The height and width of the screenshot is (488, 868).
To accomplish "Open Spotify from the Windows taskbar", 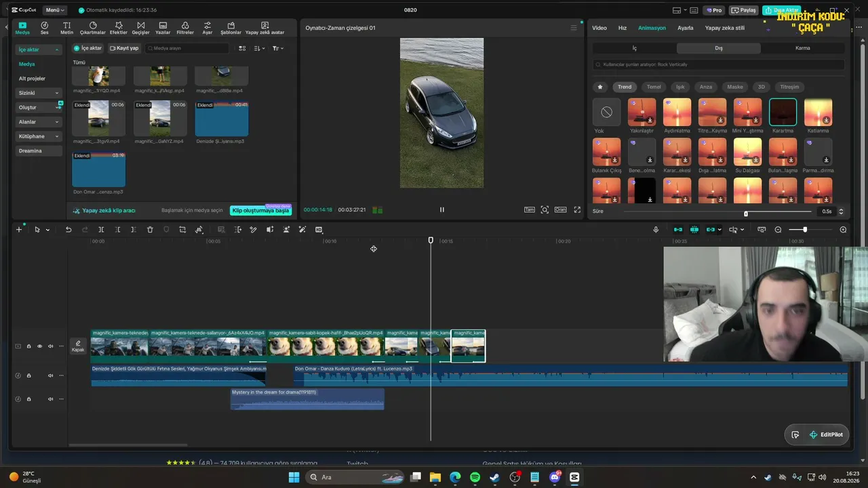I will (475, 477).
